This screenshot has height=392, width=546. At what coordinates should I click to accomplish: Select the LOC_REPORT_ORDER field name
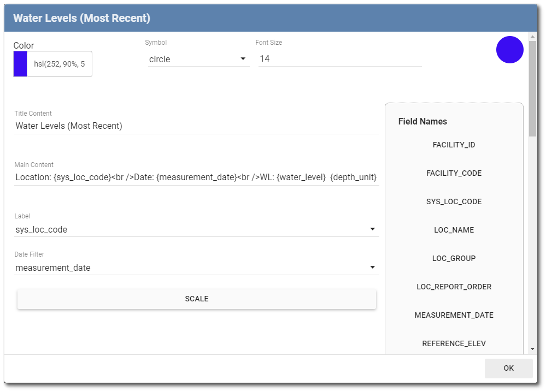click(x=454, y=287)
